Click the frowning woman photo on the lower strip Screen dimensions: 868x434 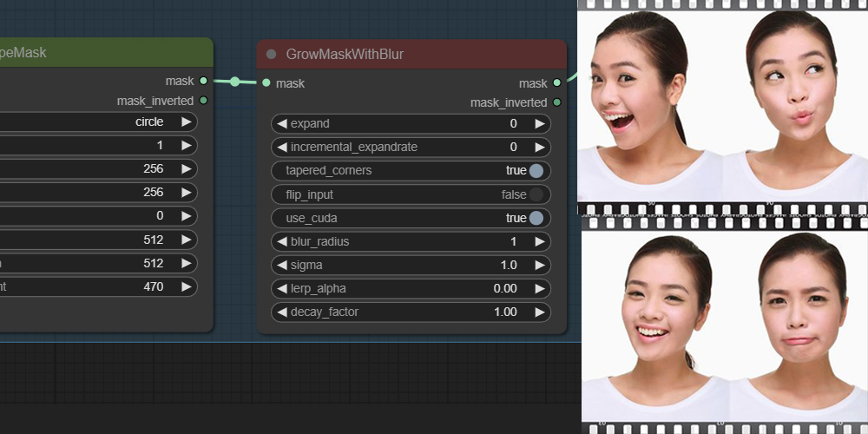point(799,326)
